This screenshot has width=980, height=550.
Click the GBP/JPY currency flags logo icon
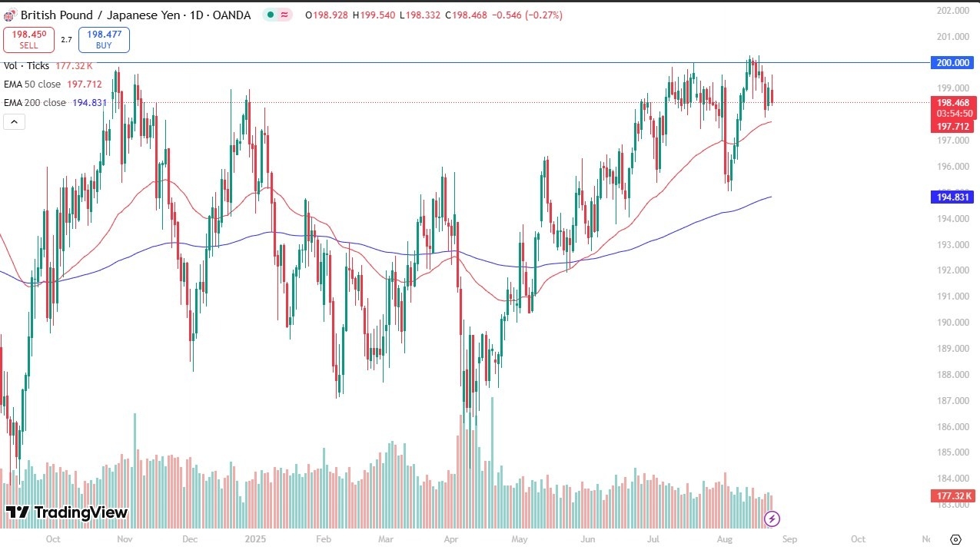pos(8,15)
